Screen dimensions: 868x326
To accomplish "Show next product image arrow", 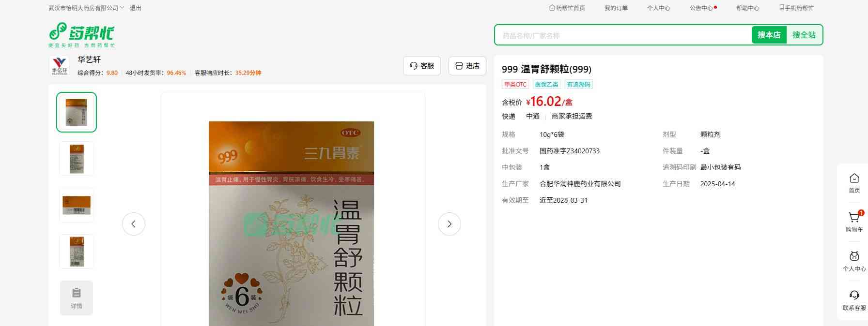I will pos(449,224).
